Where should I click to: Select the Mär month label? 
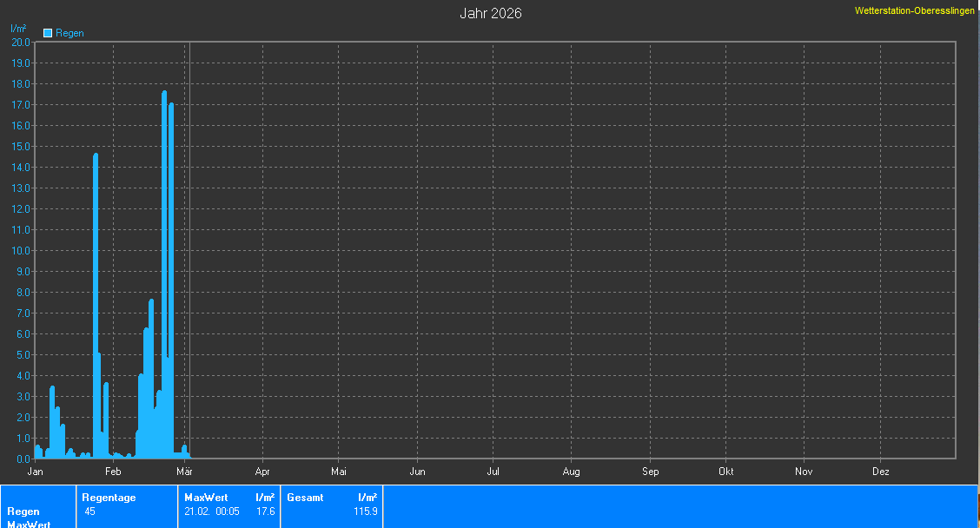click(x=184, y=472)
